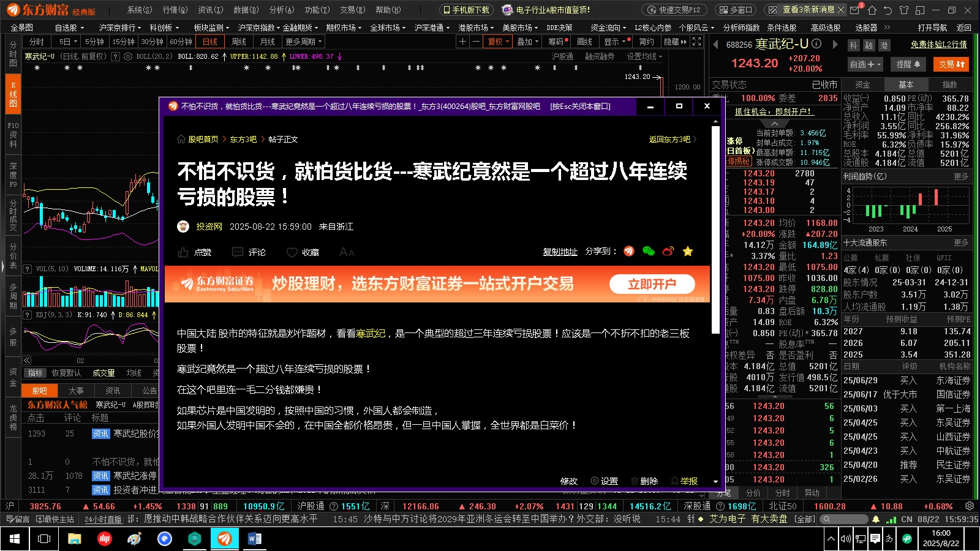Delete the post via 删除 trash icon
The height and width of the screenshot is (551, 980).
point(634,481)
